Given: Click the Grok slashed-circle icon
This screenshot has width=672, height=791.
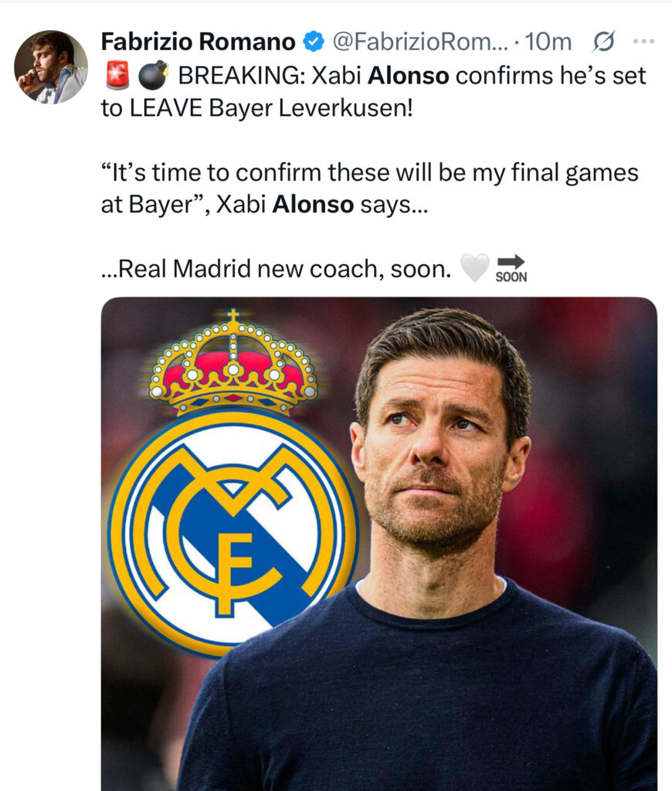Looking at the screenshot, I should [603, 42].
